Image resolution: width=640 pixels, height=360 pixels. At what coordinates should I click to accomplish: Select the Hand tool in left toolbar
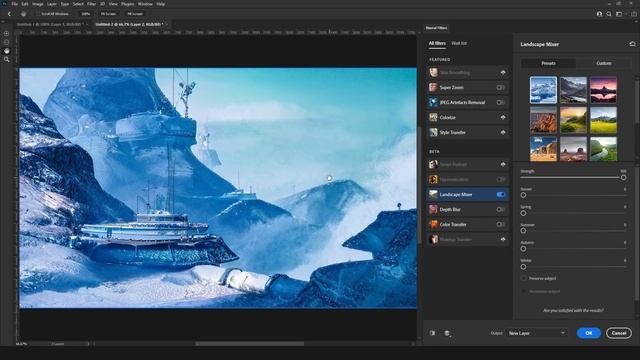[7, 51]
